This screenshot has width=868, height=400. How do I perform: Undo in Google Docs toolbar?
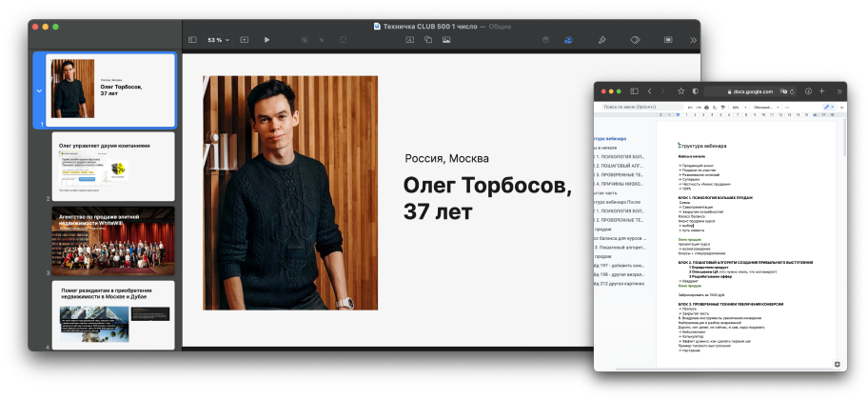690,107
